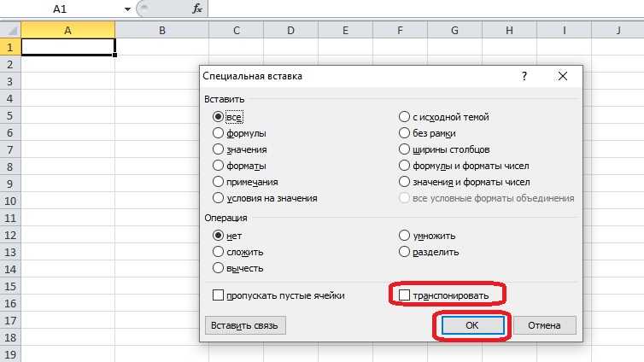
Task: Select 'значения и форматы чисел' option
Action: pos(404,181)
